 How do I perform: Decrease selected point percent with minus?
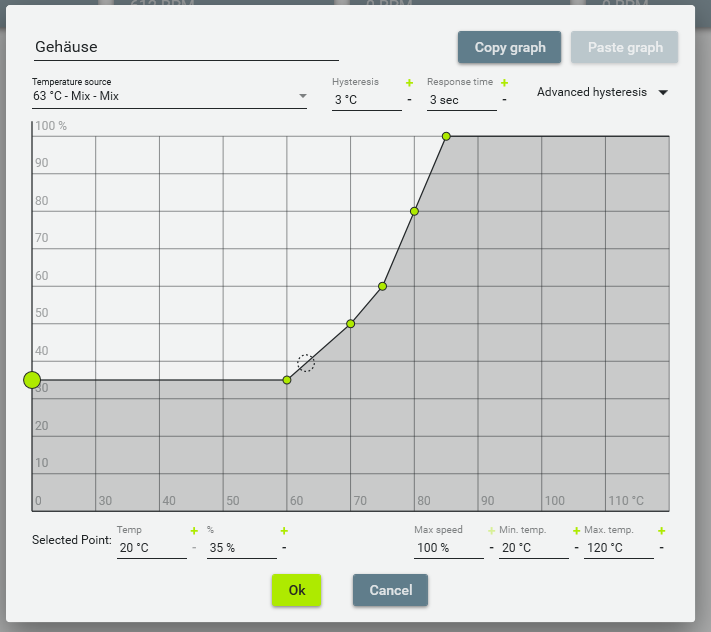tap(284, 548)
